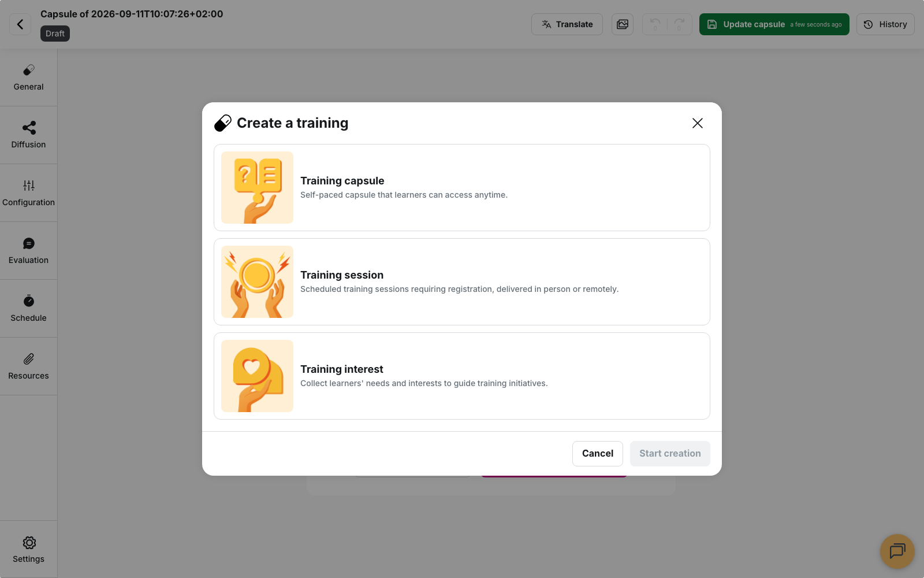Click the Training interest heart illustration
This screenshot has width=924, height=578.
click(x=257, y=376)
